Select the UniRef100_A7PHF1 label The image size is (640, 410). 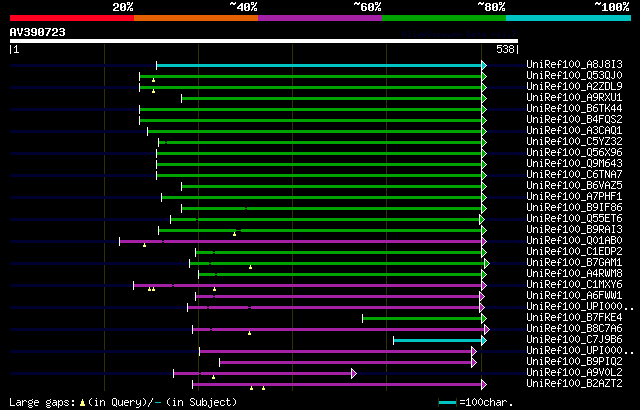[574, 197]
